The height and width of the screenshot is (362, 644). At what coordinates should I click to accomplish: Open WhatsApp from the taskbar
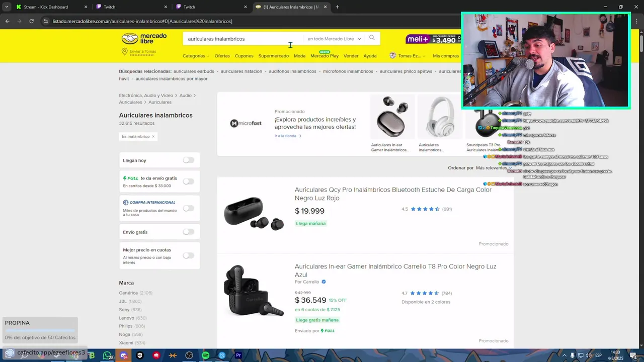(107, 355)
